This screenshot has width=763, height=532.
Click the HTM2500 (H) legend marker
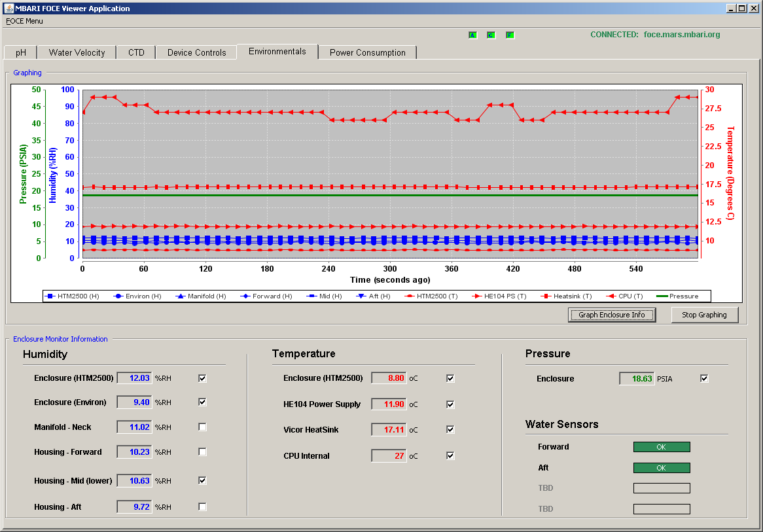click(x=50, y=296)
